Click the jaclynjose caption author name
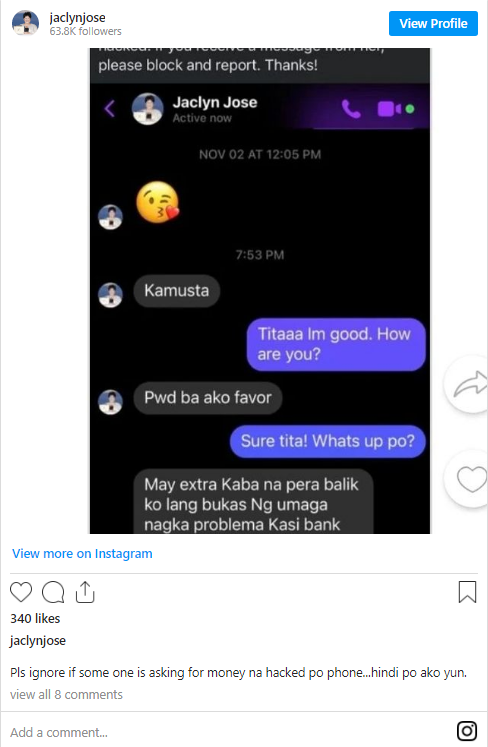This screenshot has width=488, height=747. 38,641
